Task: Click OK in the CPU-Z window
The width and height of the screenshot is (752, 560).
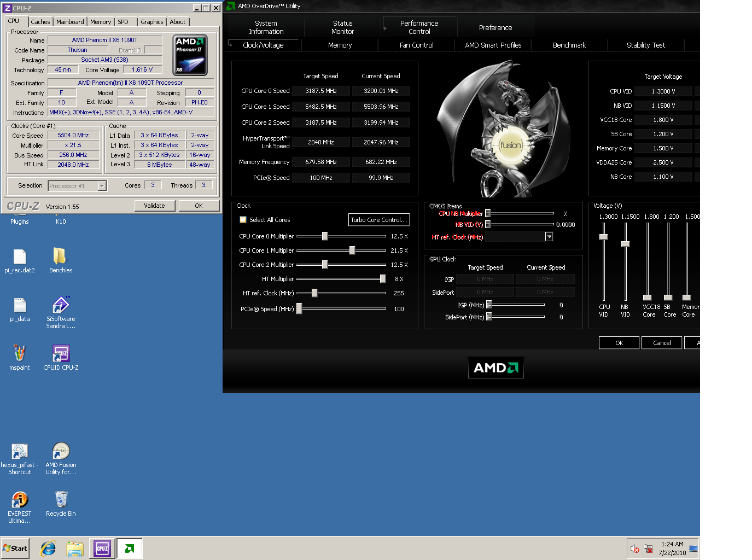Action: click(199, 206)
